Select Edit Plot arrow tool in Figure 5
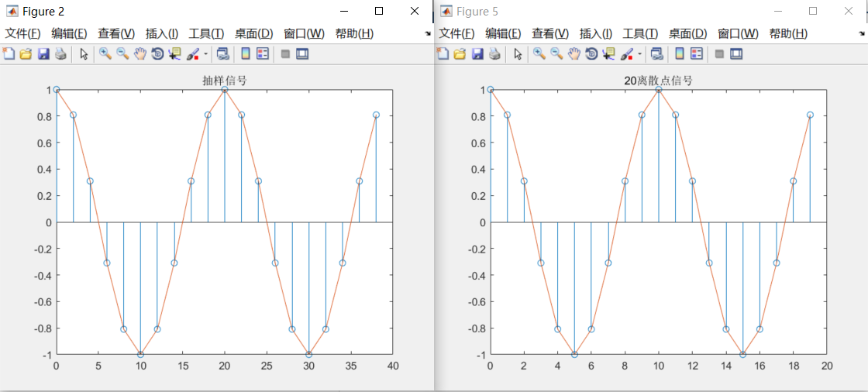This screenshot has height=392, width=868. click(x=518, y=53)
